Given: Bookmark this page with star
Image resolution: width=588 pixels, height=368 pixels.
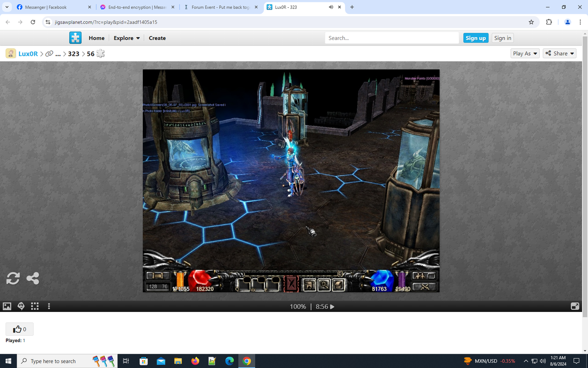Looking at the screenshot, I should [531, 22].
